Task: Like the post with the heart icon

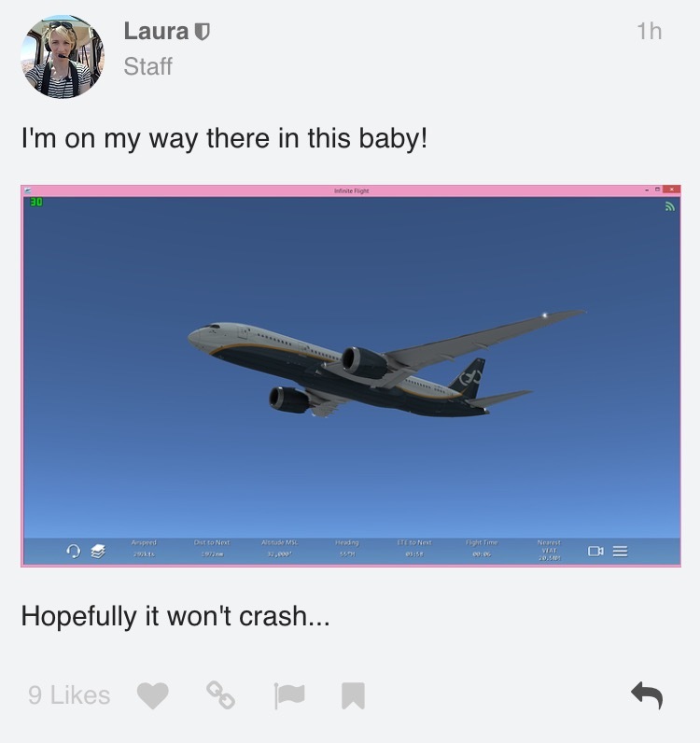Action: (153, 695)
